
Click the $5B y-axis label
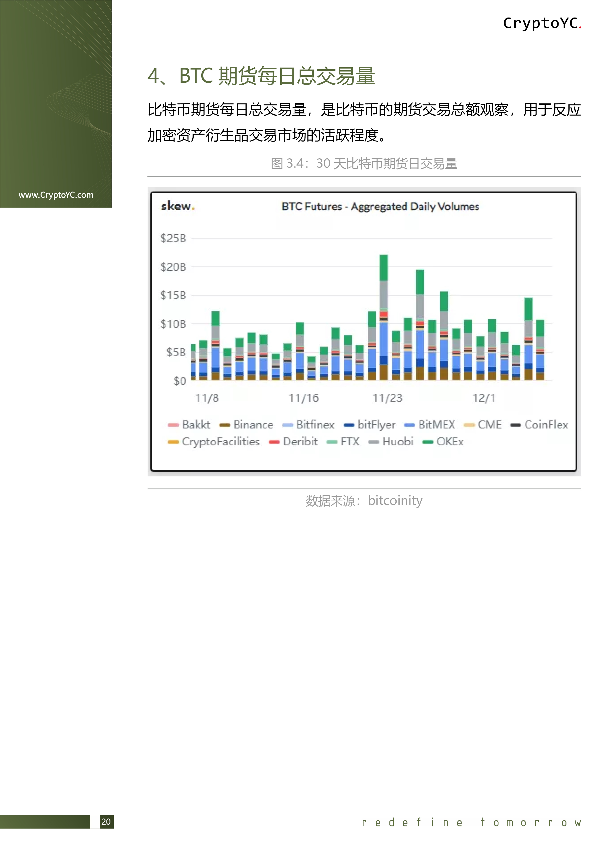coord(176,352)
